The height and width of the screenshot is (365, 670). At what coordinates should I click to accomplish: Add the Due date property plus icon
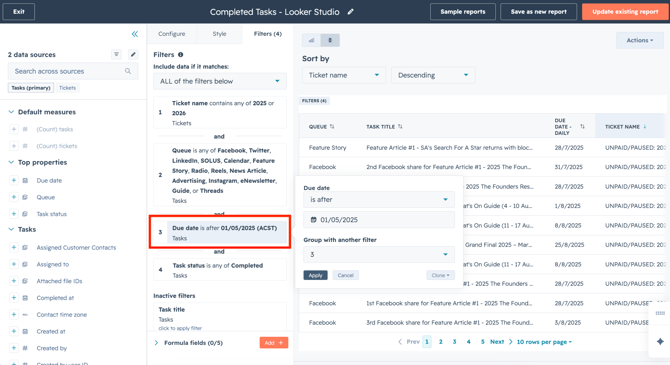point(14,180)
